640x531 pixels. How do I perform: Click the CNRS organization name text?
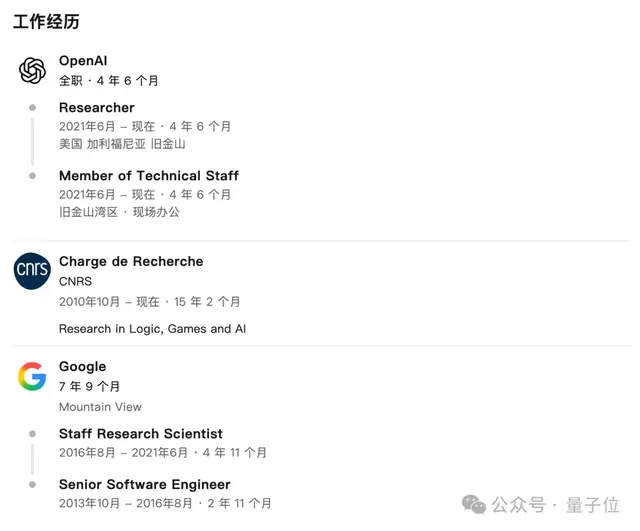(75, 282)
